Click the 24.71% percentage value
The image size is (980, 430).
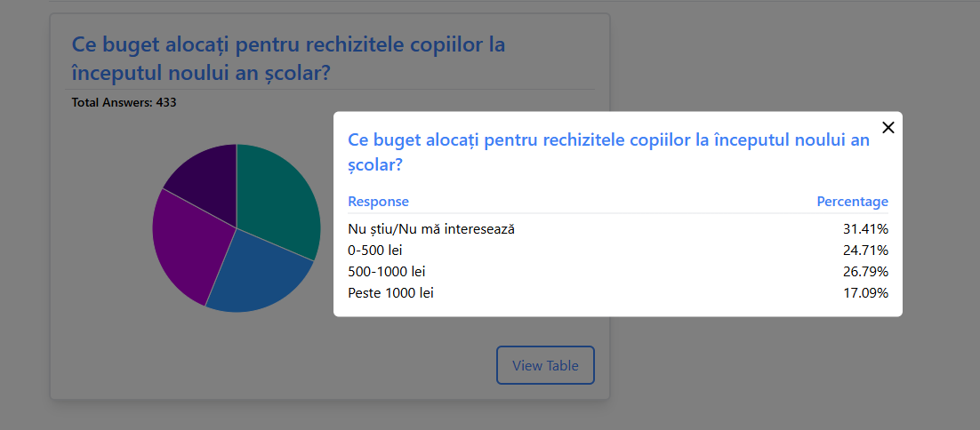tap(865, 251)
